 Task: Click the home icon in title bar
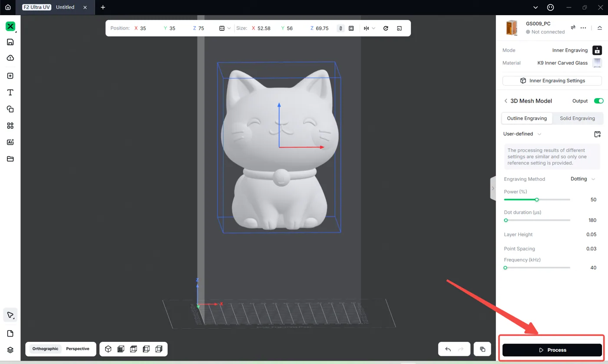[7, 7]
